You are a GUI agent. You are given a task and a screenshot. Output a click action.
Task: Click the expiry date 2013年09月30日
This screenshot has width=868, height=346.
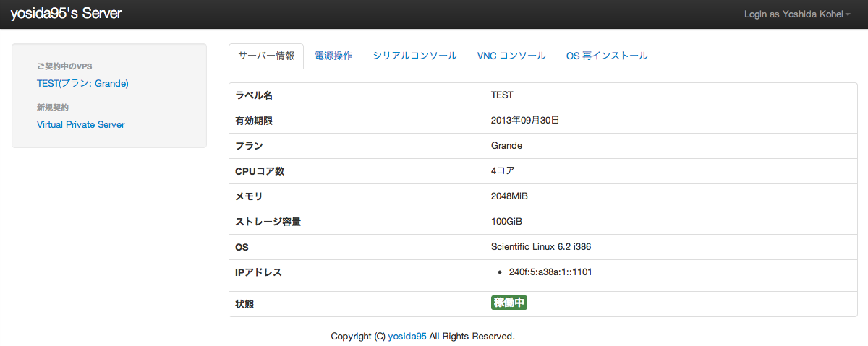[525, 121]
